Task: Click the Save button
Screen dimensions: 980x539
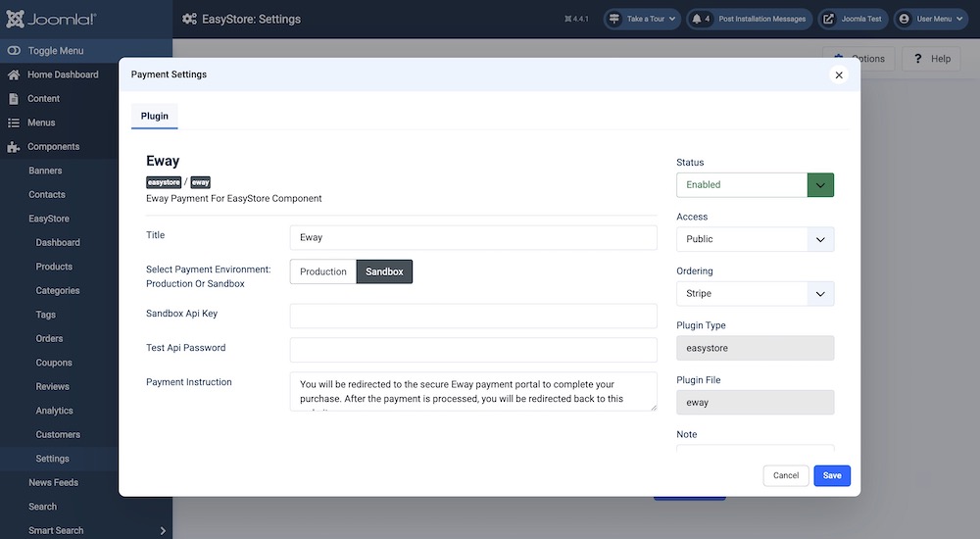Action: [832, 475]
